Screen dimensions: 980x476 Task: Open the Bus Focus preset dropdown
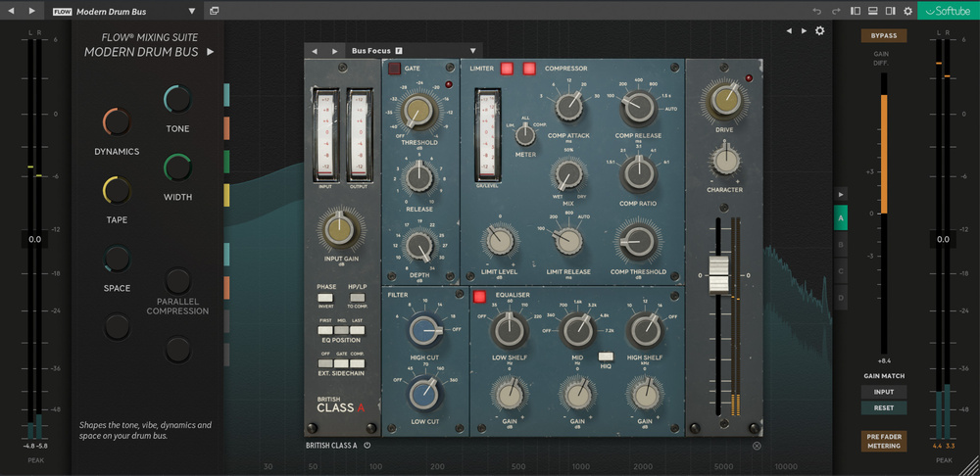point(472,51)
